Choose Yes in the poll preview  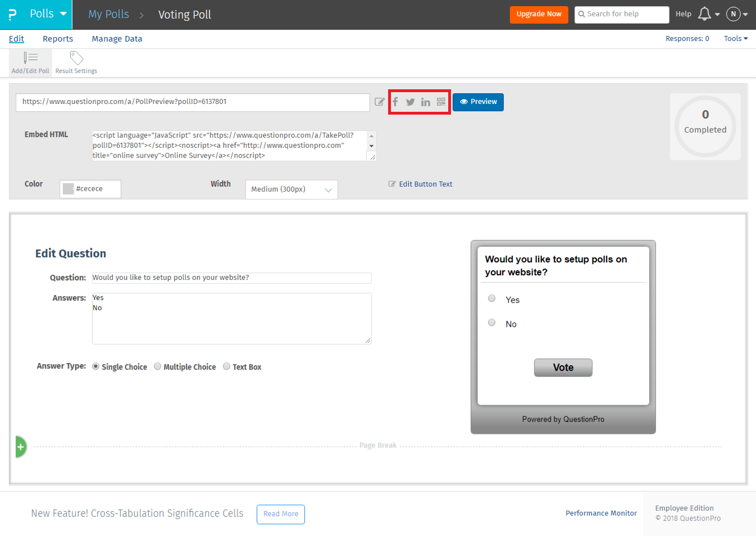coord(492,298)
